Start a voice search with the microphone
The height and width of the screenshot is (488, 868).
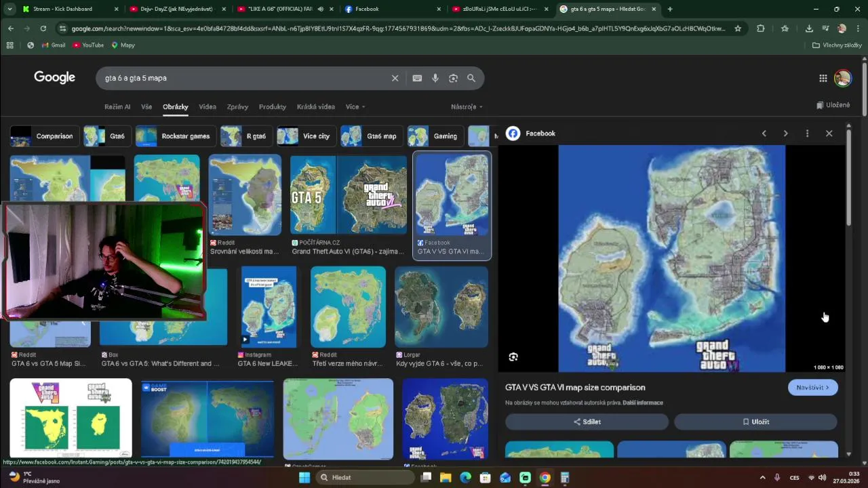[x=435, y=78]
